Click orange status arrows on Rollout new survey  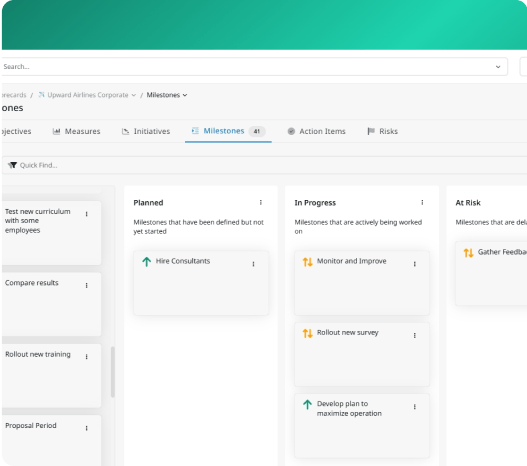click(x=308, y=333)
